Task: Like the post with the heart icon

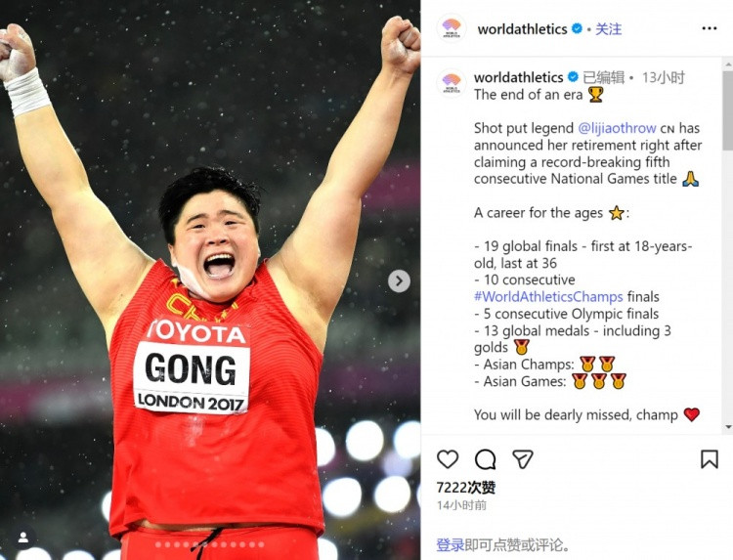Action: coord(448,459)
